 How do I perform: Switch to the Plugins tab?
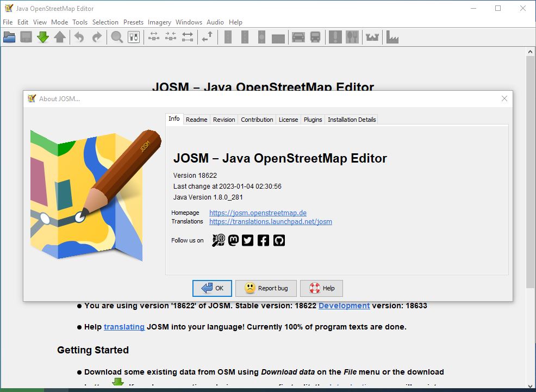pos(313,120)
